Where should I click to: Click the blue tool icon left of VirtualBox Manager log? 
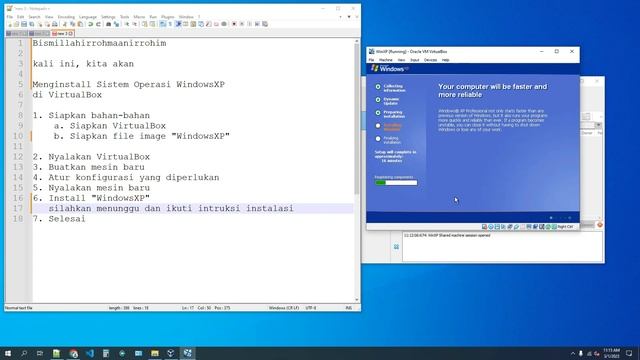[x=396, y=247]
